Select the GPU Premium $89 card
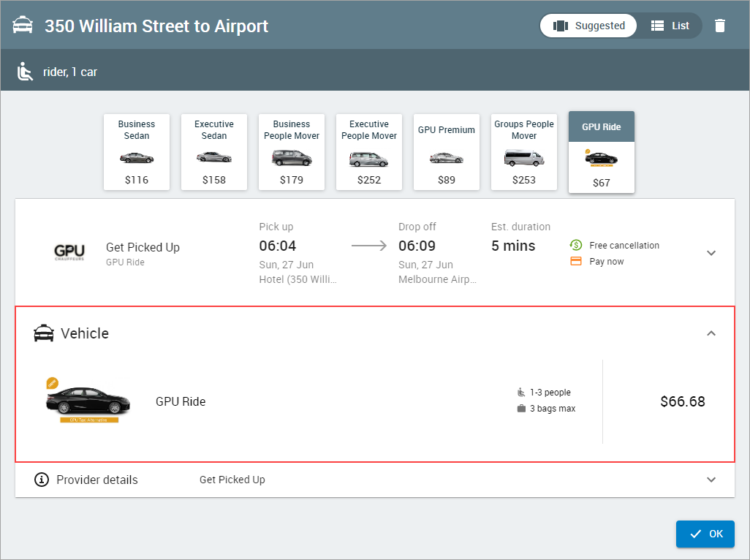 pos(447,152)
